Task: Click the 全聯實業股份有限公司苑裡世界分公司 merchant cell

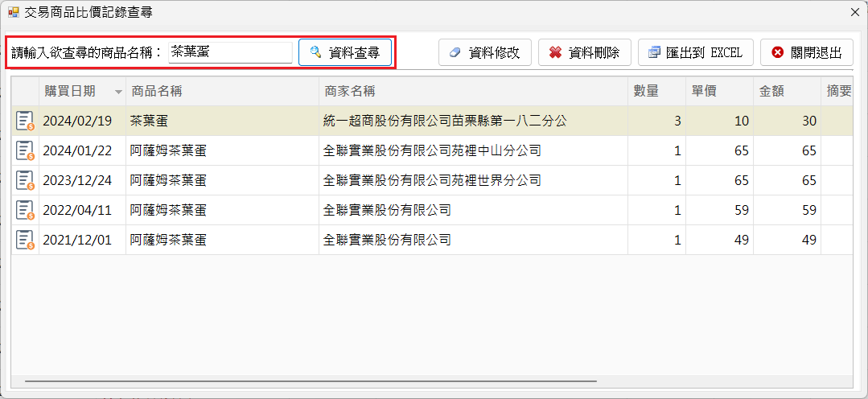Action: pos(473,180)
